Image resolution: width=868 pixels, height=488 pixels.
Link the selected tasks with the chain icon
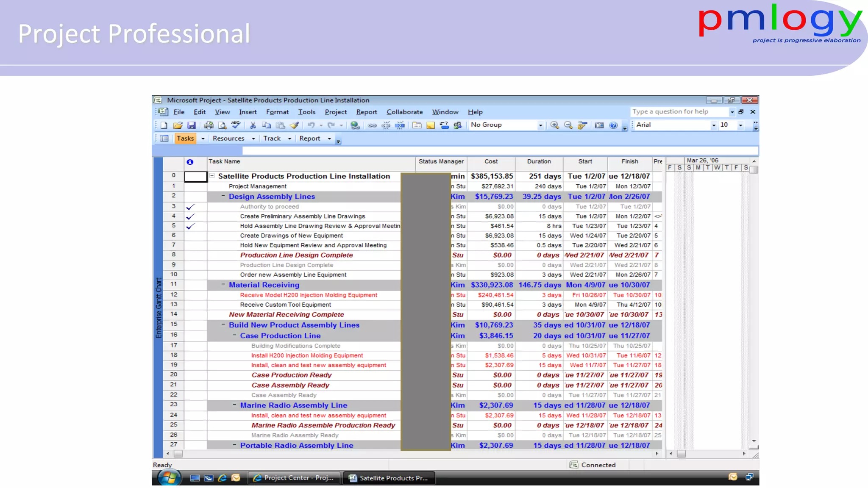pos(372,125)
